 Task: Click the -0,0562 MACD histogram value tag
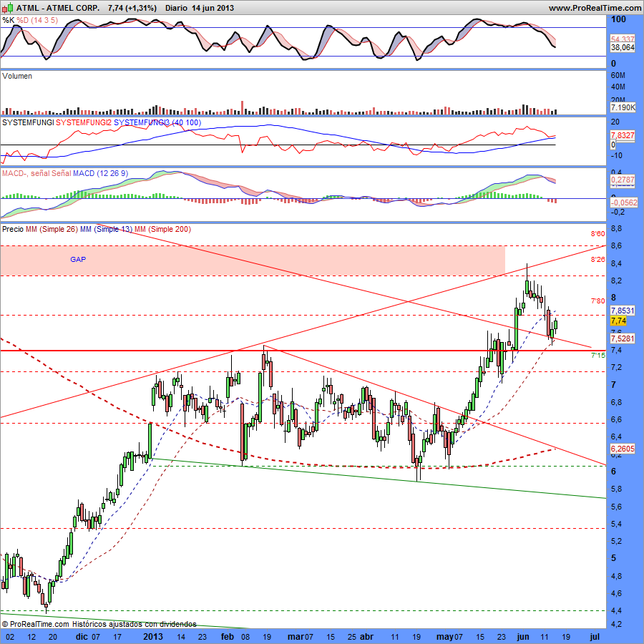pyautogui.click(x=623, y=203)
